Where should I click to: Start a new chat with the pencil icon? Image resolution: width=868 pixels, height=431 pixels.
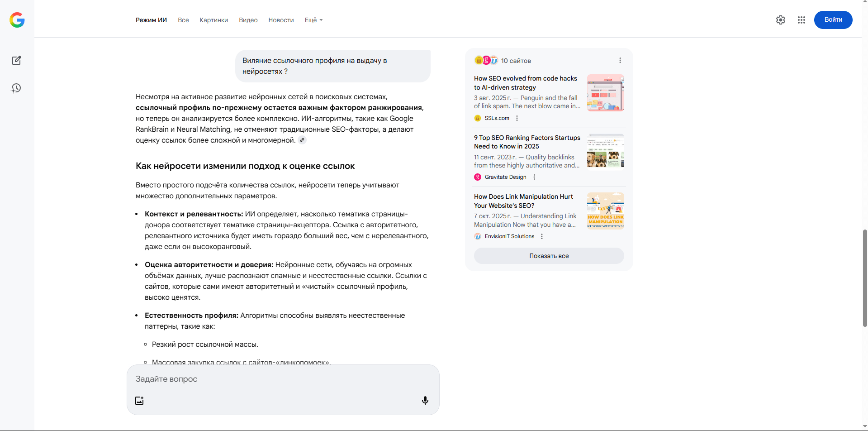point(17,60)
